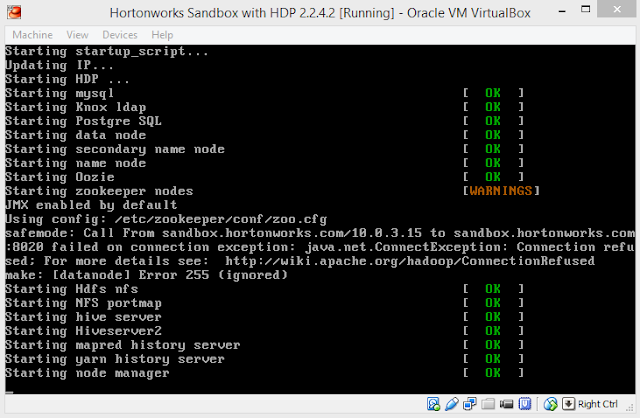
Task: Click the WARNINGS status for zookeeper nodes
Action: 501,191
